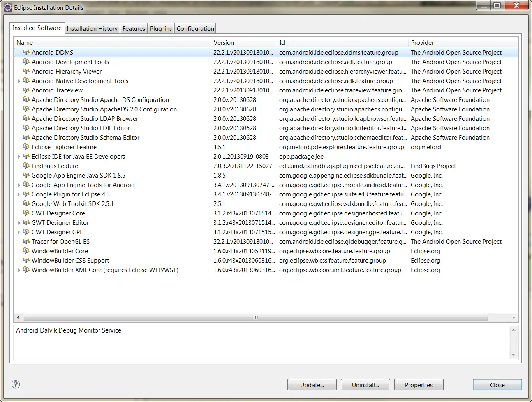Viewport: 532px width, 402px height.
Task: Click the Android Traceview feature icon
Action: (26, 90)
